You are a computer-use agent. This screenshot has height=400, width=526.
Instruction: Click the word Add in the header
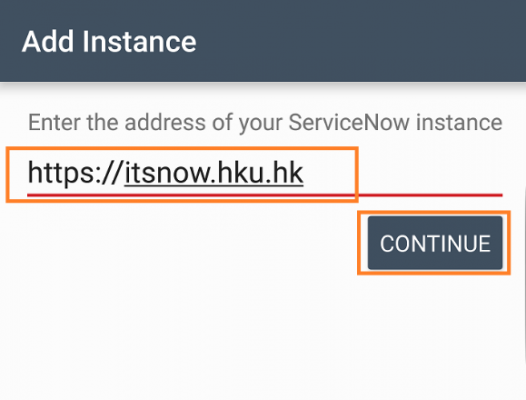coord(48,42)
